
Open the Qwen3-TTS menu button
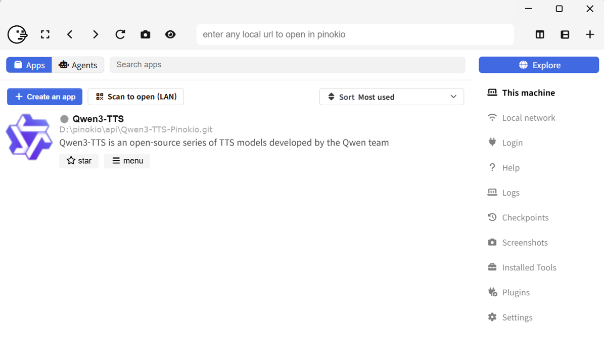click(127, 161)
